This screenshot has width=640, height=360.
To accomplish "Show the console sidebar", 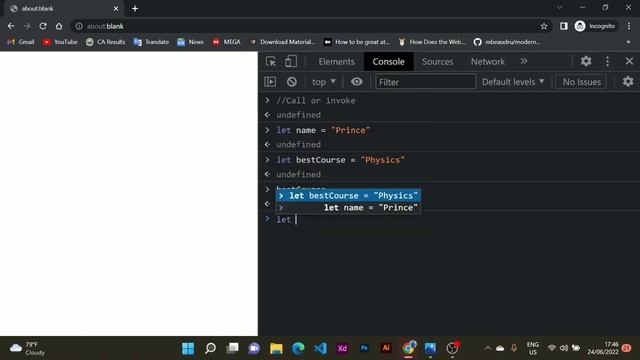I will [270, 82].
